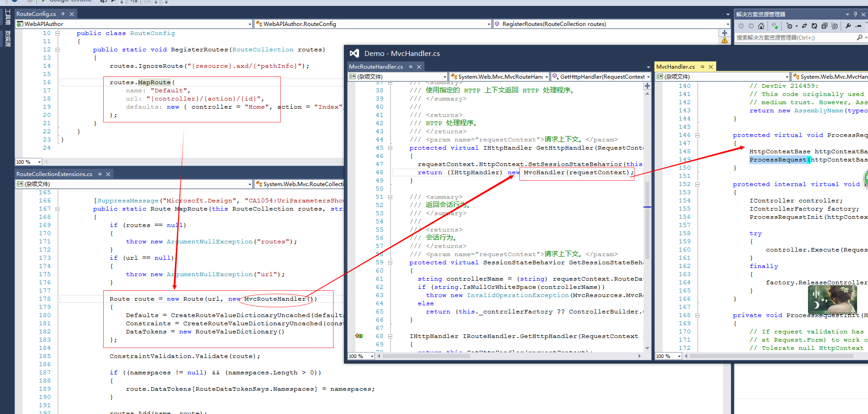Image resolution: width=868 pixels, height=414 pixels.
Task: Click Back in Solution Explorer toolbar
Action: pos(741,26)
